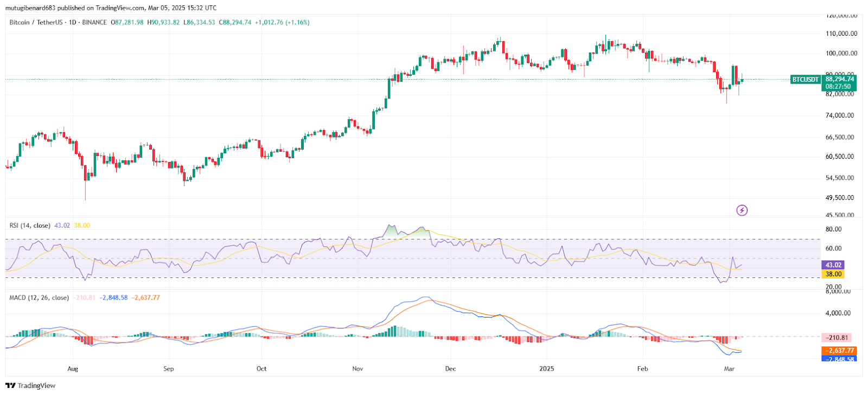Screen dimensions: 868x395
Task: Click the 82,000.00 price scale label
Action: tap(840, 94)
